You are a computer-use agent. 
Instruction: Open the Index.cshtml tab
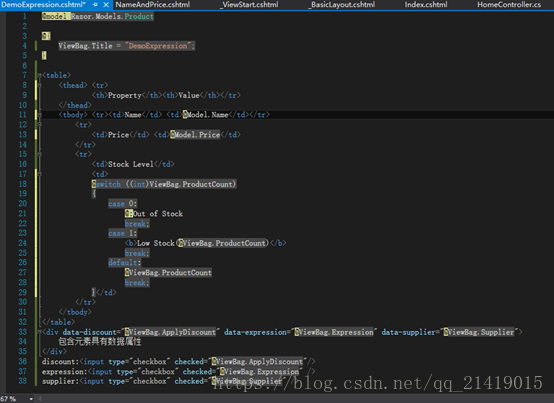coord(426,5)
